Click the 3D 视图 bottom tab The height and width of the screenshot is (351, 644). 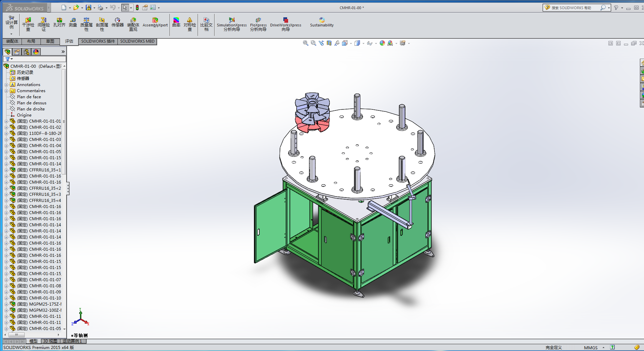50,341
